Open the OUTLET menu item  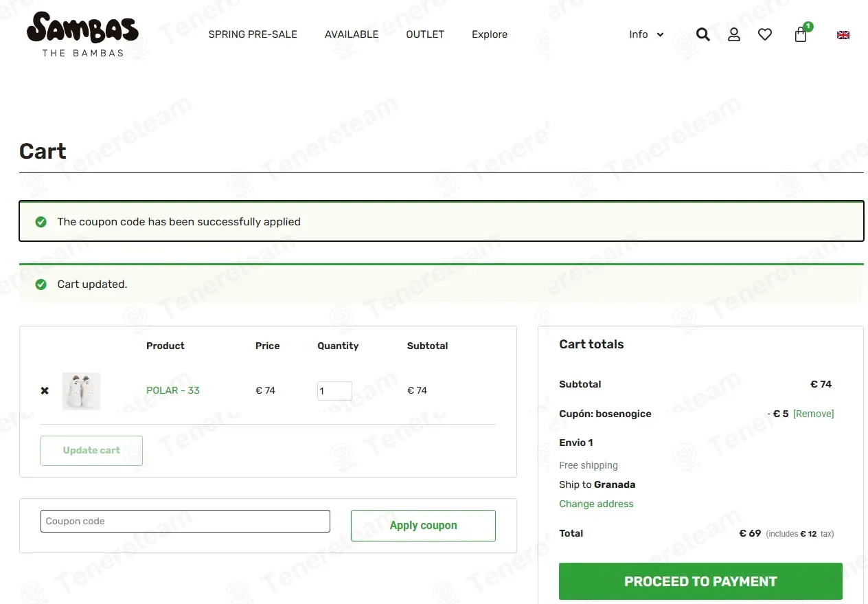point(425,34)
